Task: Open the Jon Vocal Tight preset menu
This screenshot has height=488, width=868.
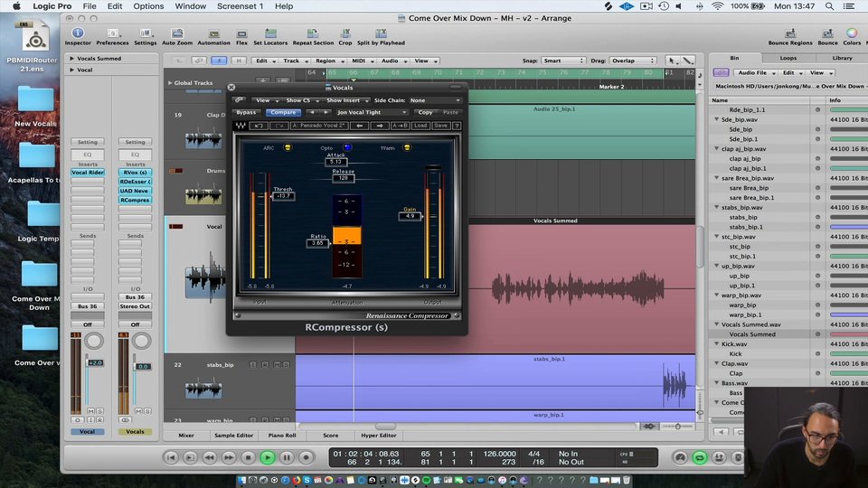Action: click(x=371, y=112)
